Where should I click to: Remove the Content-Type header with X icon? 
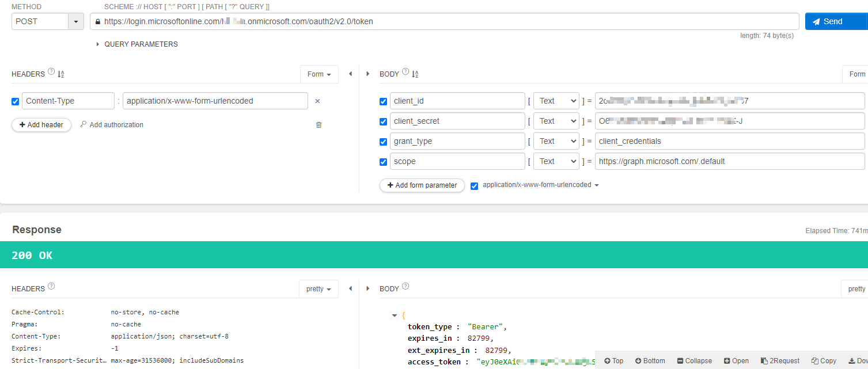(317, 101)
